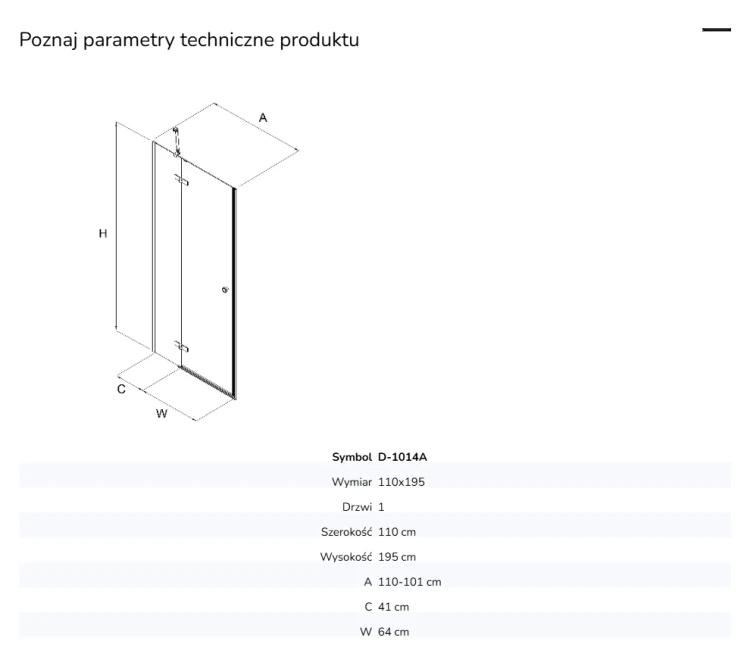Click the Szerokość label in the table
The image size is (750, 656).
pyautogui.click(x=346, y=532)
